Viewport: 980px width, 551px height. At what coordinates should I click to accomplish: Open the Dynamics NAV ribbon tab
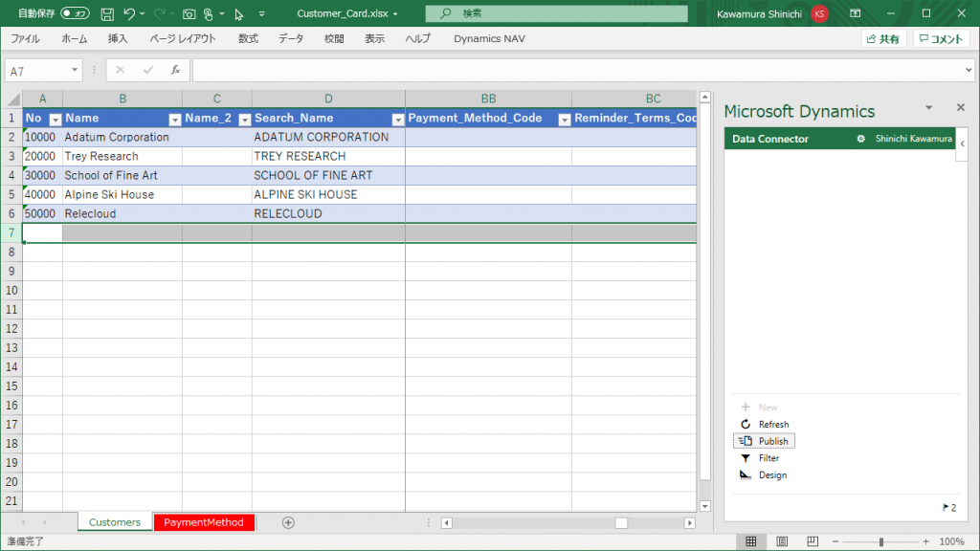pyautogui.click(x=489, y=38)
